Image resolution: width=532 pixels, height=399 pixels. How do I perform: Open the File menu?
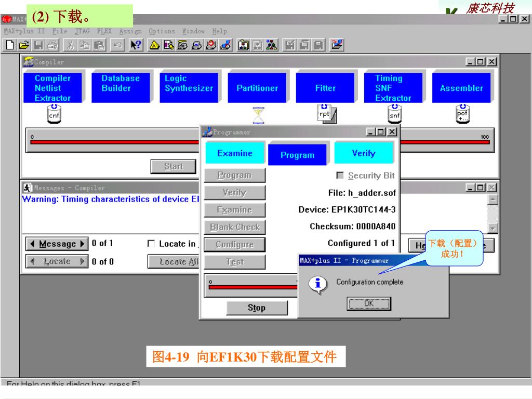click(60, 31)
